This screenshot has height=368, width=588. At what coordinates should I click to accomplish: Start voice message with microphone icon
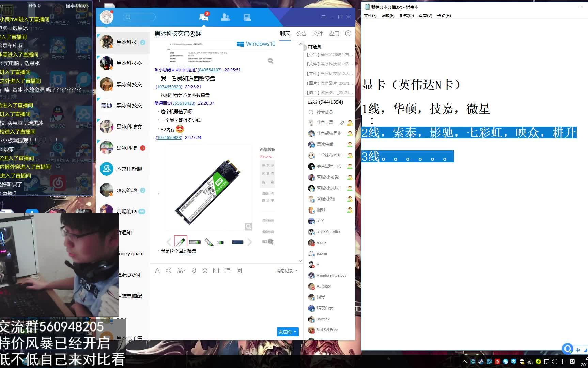pos(194,270)
